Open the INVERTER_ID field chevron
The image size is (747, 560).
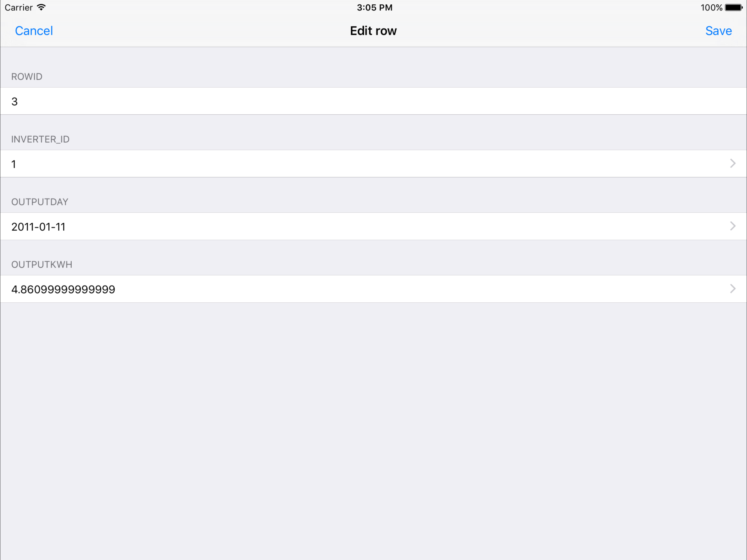pyautogui.click(x=733, y=164)
